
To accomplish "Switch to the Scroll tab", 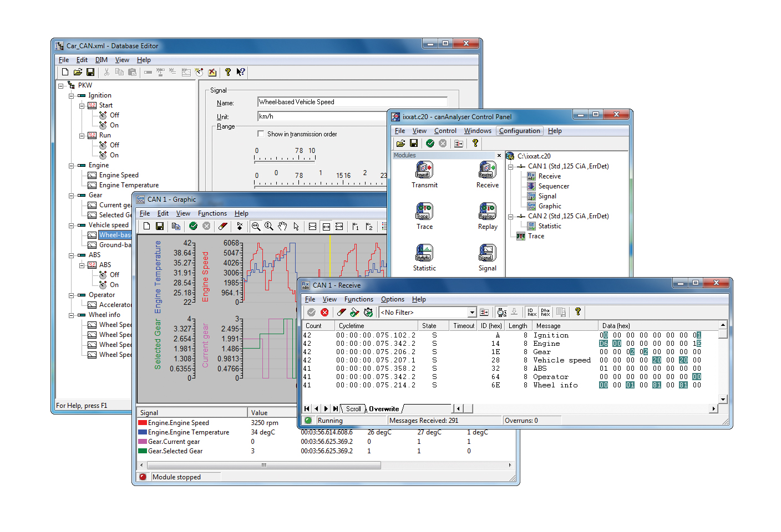I will pyautogui.click(x=353, y=409).
